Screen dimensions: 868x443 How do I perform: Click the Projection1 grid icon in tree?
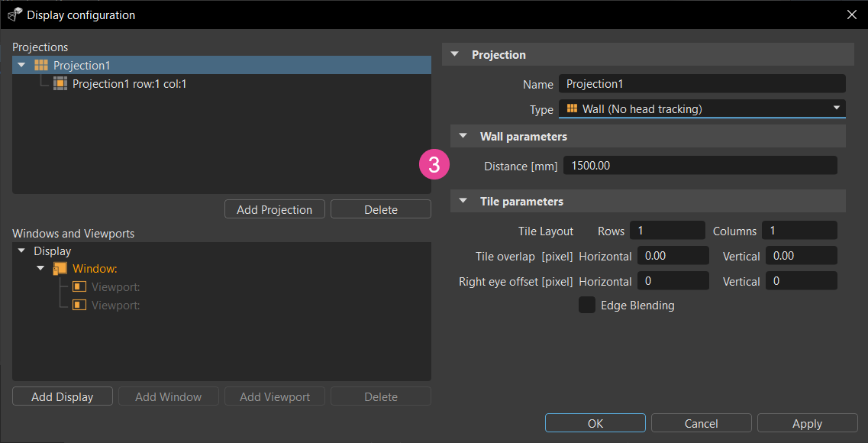(x=41, y=66)
